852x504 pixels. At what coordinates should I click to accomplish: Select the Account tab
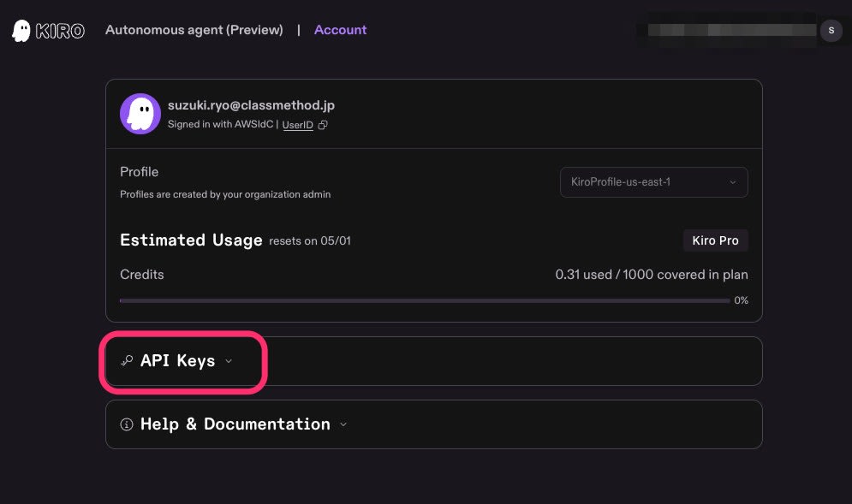pyautogui.click(x=340, y=30)
